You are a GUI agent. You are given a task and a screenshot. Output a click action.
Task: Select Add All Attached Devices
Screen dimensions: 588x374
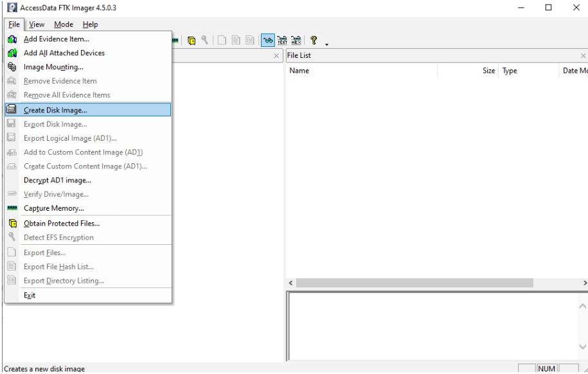point(88,53)
